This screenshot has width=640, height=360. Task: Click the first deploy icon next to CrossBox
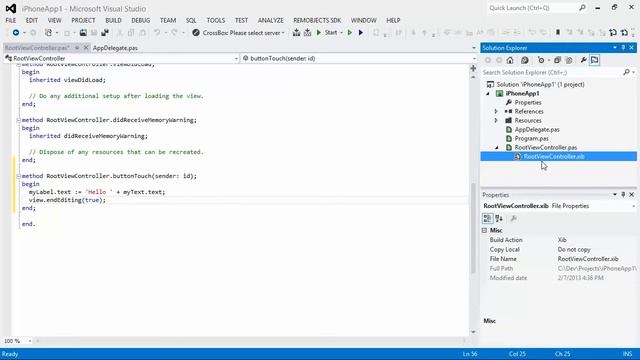(x=296, y=33)
